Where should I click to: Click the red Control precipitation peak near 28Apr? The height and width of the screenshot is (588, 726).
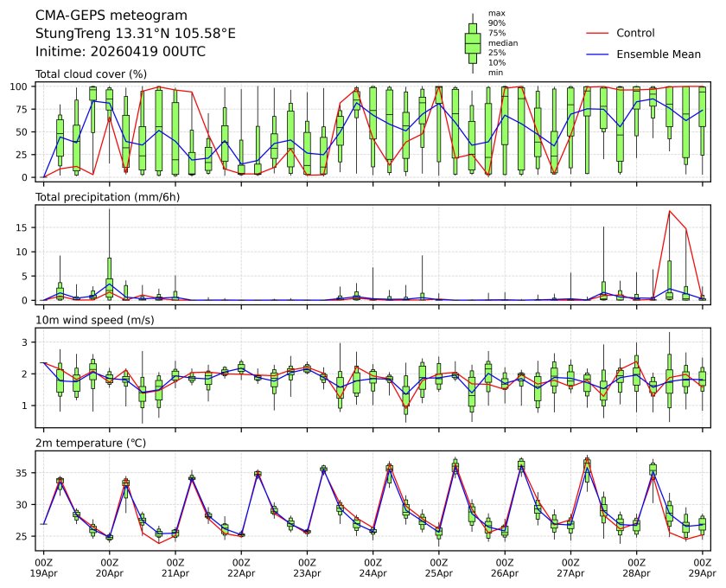(669, 211)
